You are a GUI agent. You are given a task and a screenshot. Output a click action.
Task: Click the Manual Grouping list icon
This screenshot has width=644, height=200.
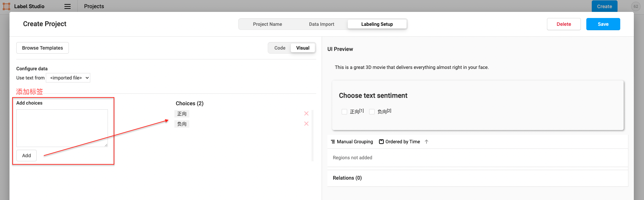point(333,142)
